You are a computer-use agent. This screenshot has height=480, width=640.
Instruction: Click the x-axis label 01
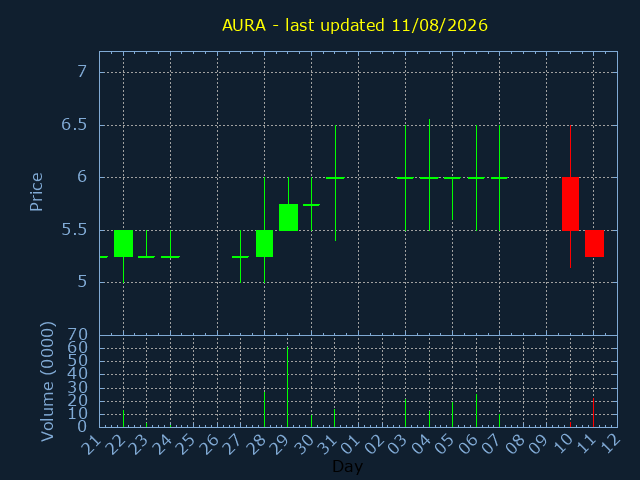pos(353,444)
